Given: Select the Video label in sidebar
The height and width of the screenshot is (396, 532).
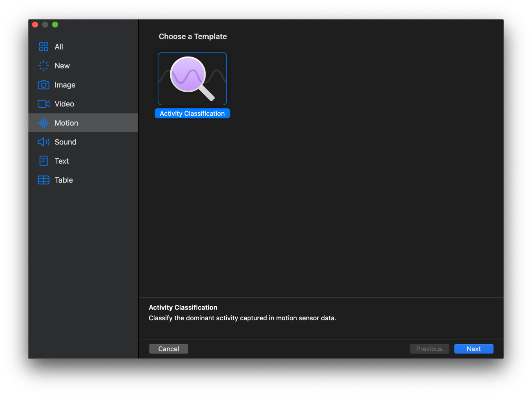Looking at the screenshot, I should pyautogui.click(x=64, y=104).
